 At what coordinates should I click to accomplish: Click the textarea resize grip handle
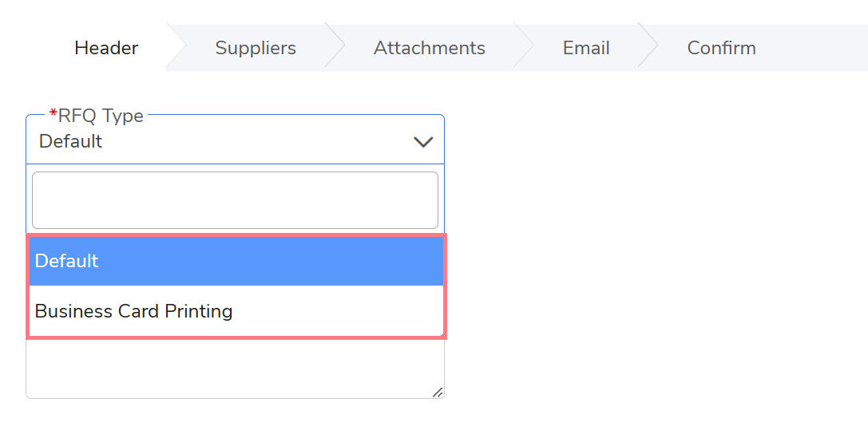(x=437, y=392)
